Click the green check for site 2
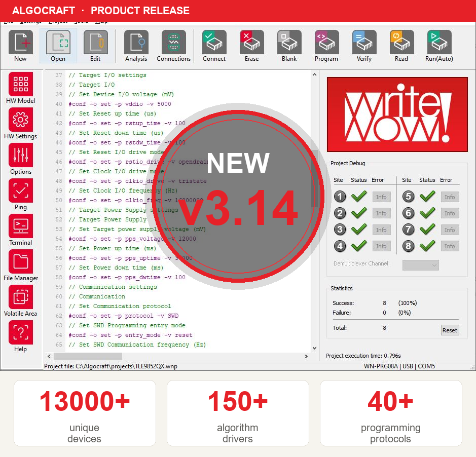476x457 pixels. pyautogui.click(x=359, y=213)
